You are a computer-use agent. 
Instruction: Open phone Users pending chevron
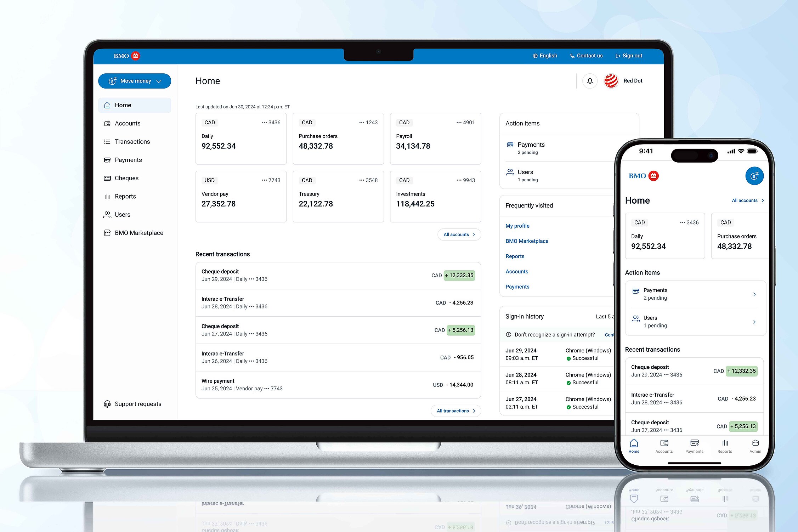pos(754,322)
